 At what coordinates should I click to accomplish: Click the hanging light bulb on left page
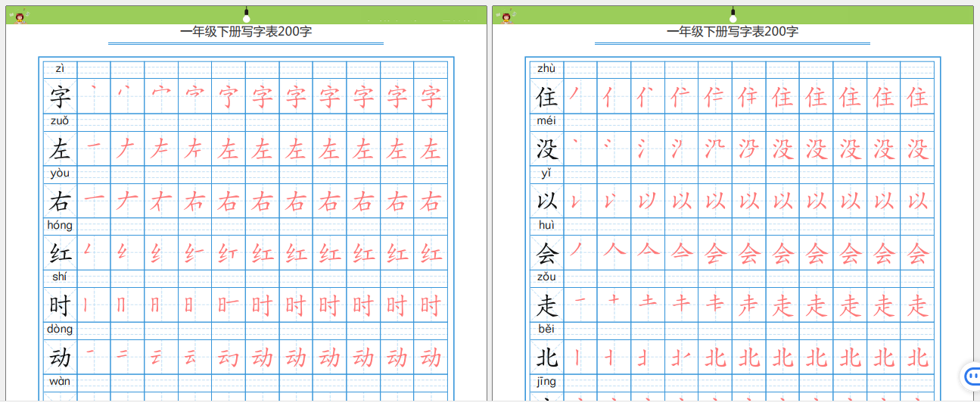point(246,15)
